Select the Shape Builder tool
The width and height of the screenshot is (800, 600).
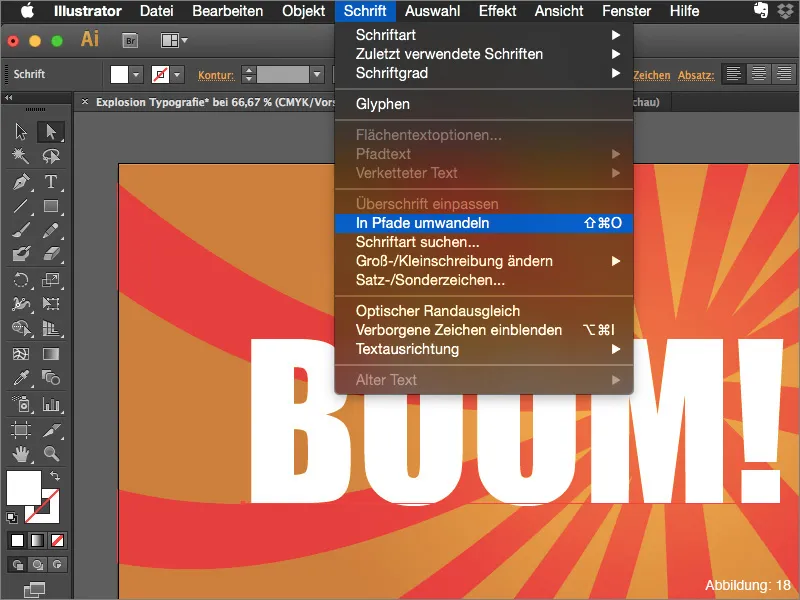point(21,328)
